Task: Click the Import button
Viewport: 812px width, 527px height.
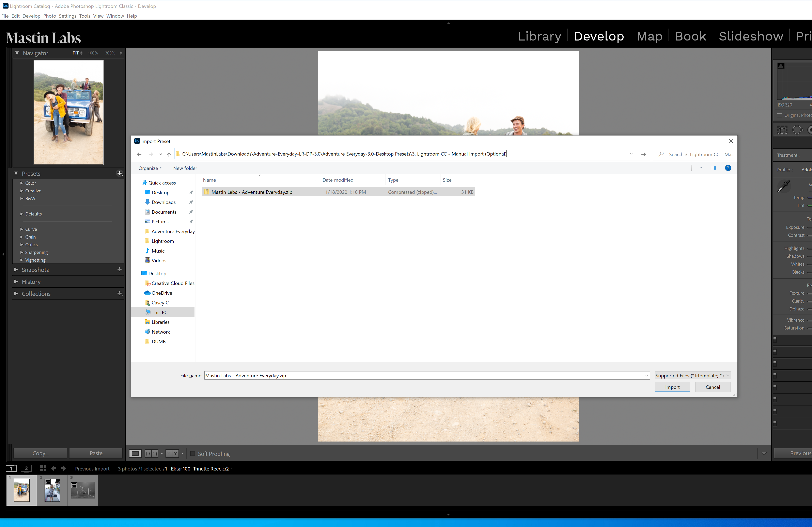Action: 672,387
